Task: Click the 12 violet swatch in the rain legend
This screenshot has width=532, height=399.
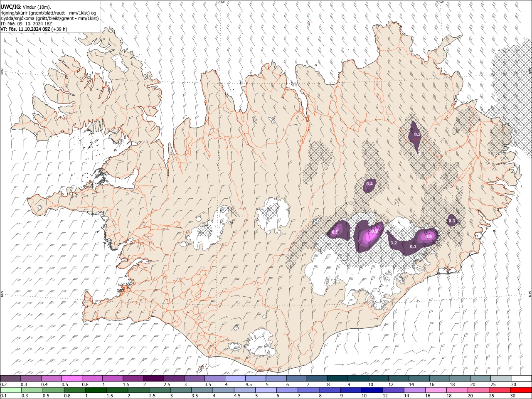Action: click(x=393, y=390)
